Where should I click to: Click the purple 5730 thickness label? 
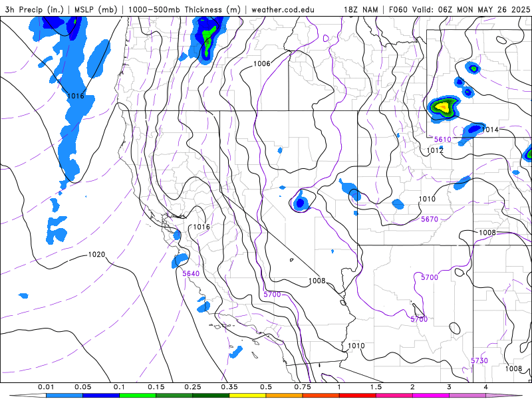click(x=479, y=360)
